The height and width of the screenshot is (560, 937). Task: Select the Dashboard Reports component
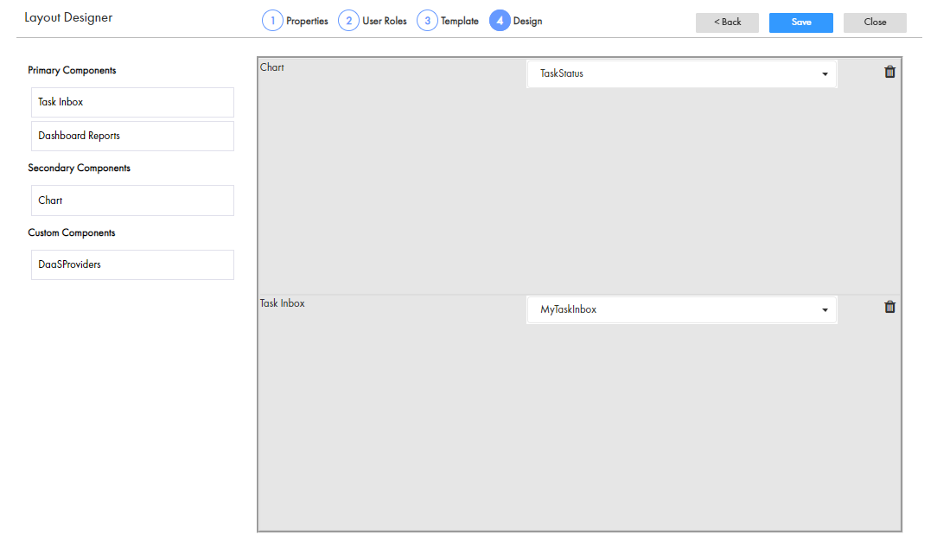click(x=131, y=136)
